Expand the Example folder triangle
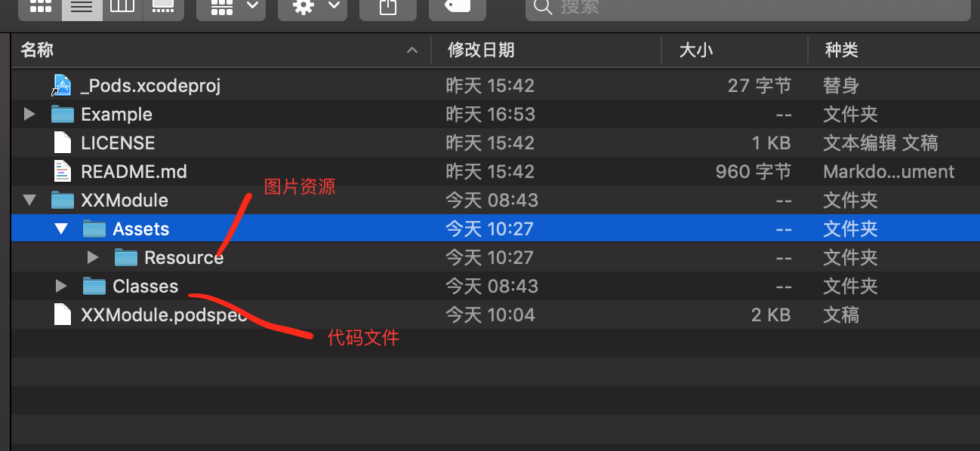This screenshot has height=451, width=980. pyautogui.click(x=29, y=115)
